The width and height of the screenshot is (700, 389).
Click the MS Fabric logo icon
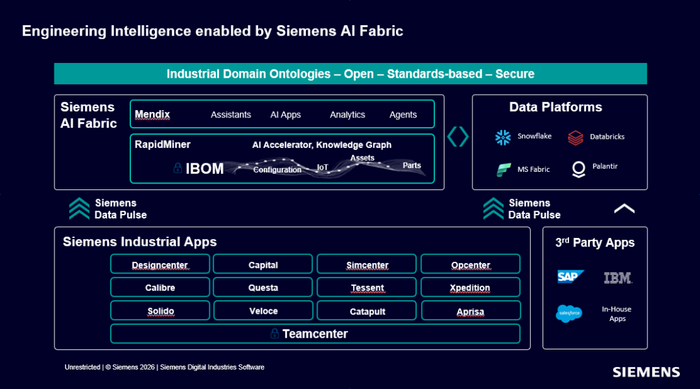tap(504, 170)
